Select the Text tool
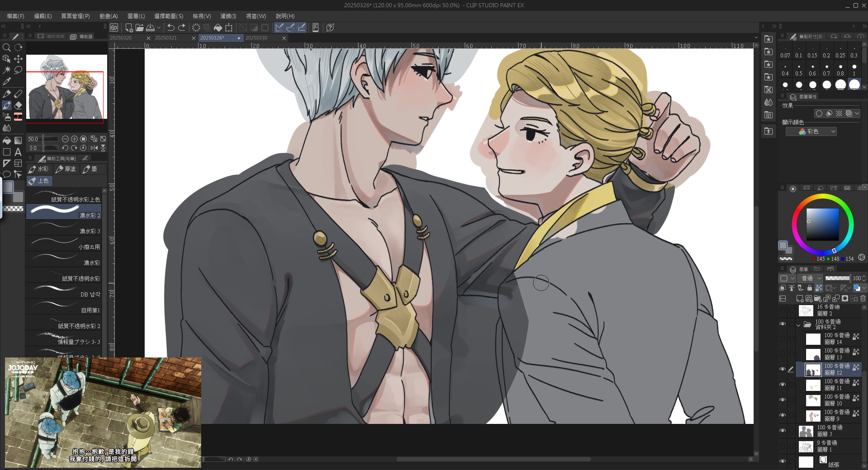 click(18, 152)
